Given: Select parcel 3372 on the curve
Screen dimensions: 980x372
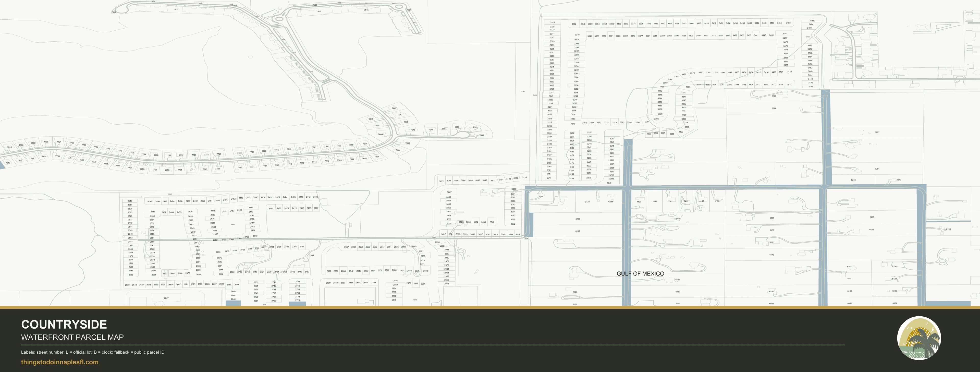Looking at the screenshot, I should (684, 75).
